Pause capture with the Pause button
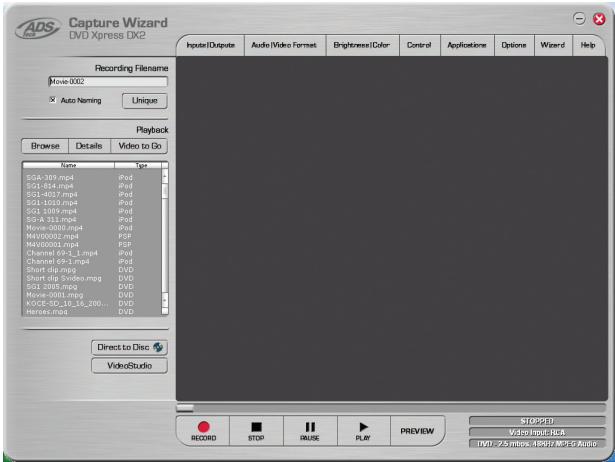Viewport: 615px width, 462px height. 310,431
